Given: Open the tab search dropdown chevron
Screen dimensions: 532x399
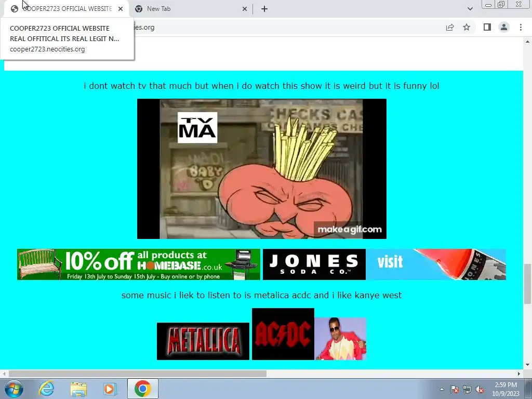Looking at the screenshot, I should pos(470,9).
